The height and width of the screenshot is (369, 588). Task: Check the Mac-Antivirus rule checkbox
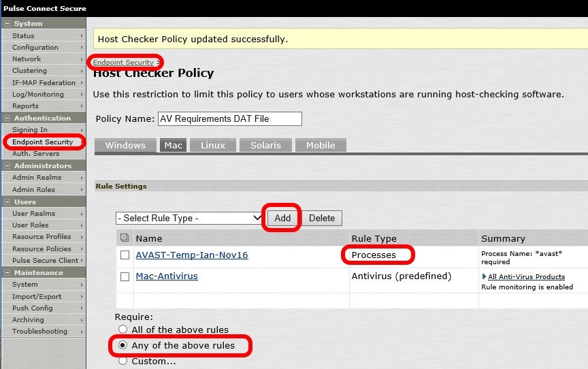click(x=125, y=277)
